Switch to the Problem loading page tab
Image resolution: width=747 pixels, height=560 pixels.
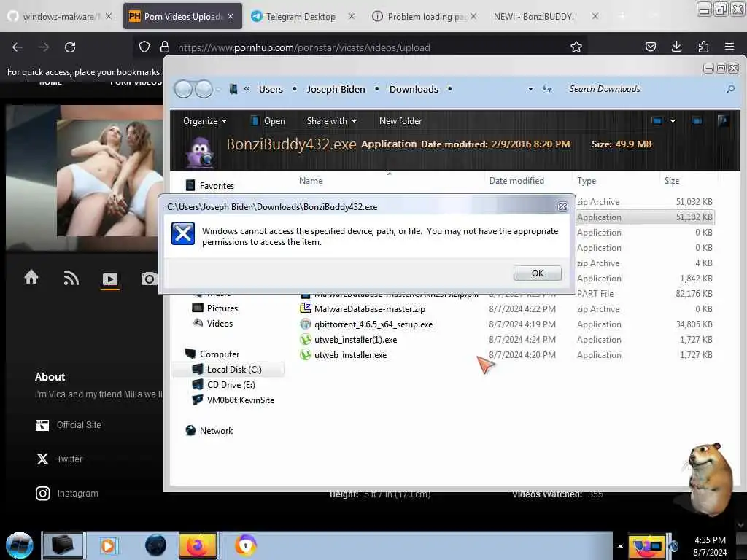tap(425, 16)
